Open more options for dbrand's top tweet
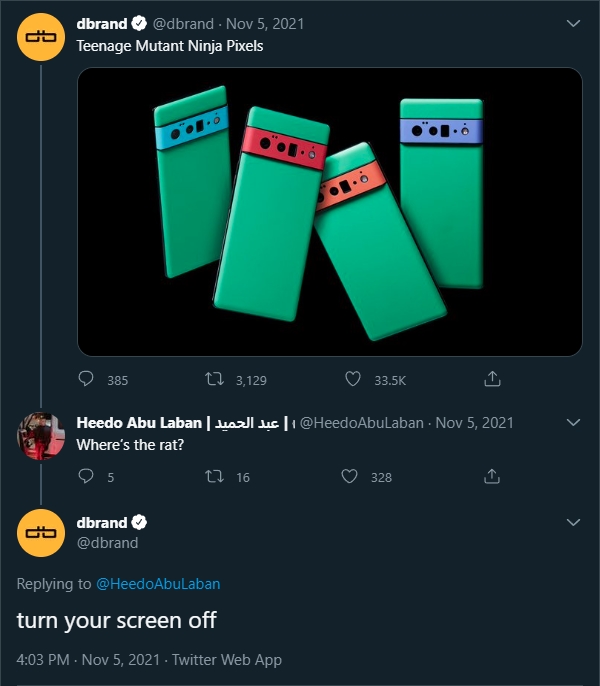The height and width of the screenshot is (686, 600). coord(573,23)
